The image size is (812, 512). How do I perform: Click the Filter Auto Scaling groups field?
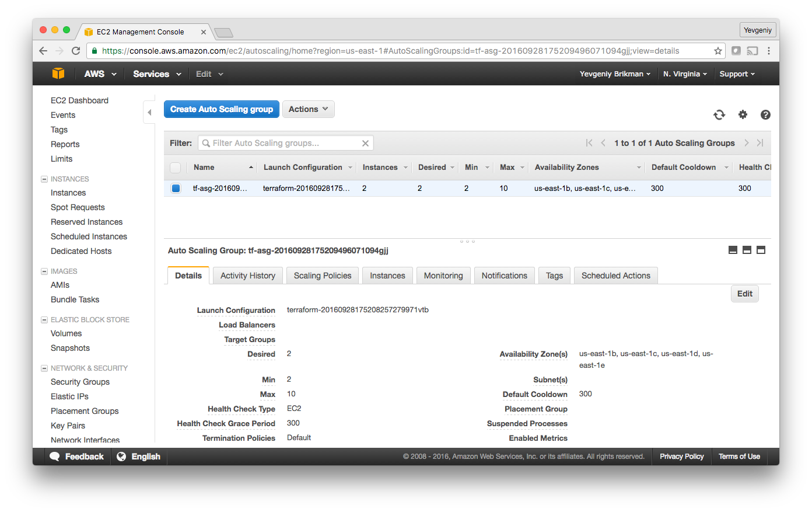pos(286,143)
